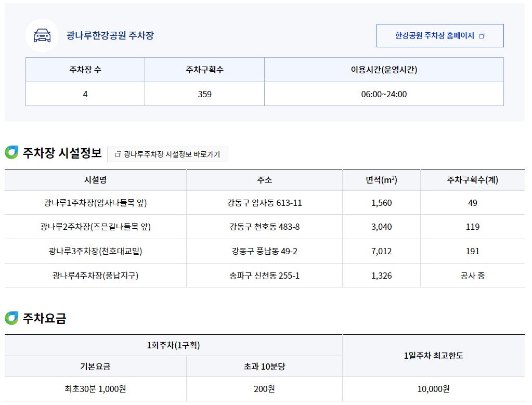Click the 주소 column header
Screen dimensions: 532x405
click(264, 180)
